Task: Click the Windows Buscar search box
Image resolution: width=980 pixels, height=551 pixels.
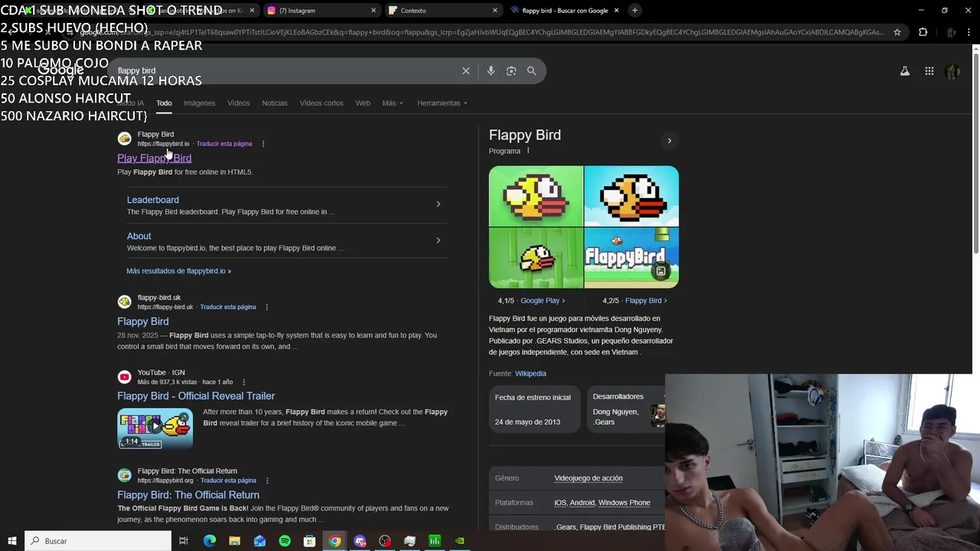Action: coord(98,541)
